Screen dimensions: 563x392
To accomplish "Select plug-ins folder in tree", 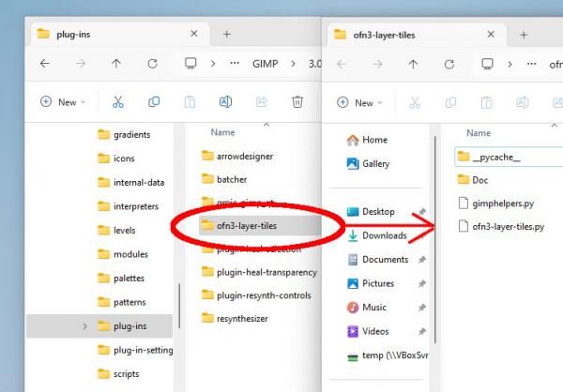I will point(99,326).
